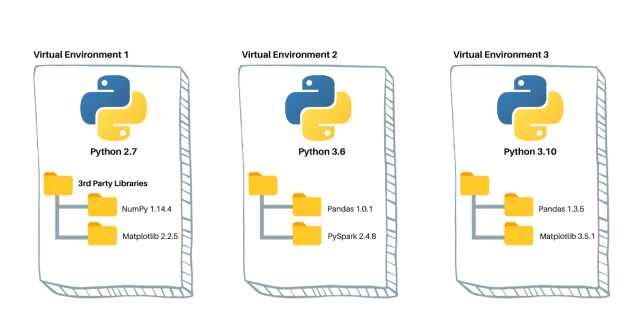The height and width of the screenshot is (331, 644).
Task: Click the Python 3.10 label
Action: click(530, 152)
